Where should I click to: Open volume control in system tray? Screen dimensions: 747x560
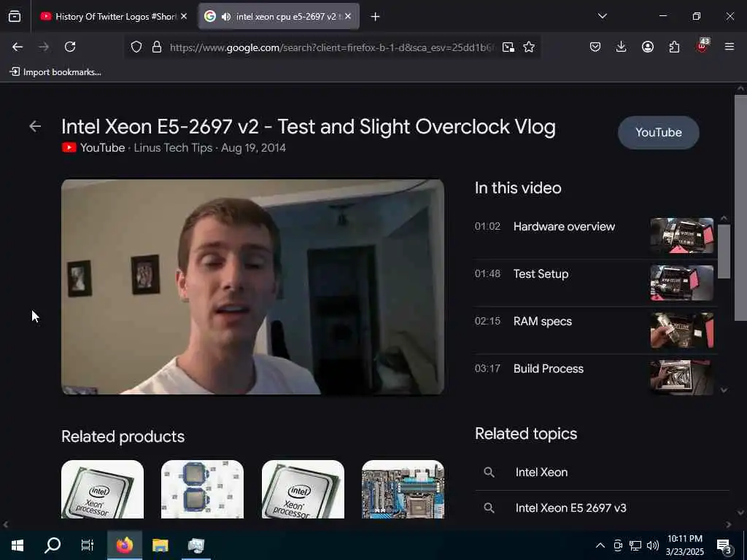tap(653, 545)
